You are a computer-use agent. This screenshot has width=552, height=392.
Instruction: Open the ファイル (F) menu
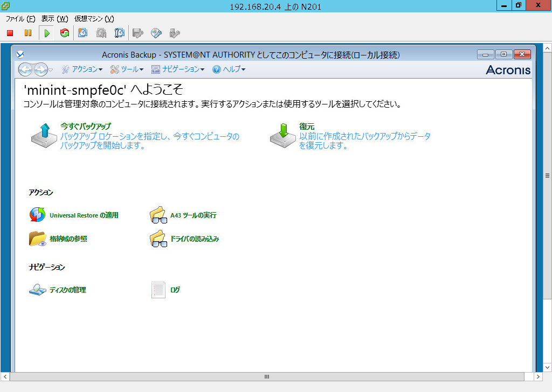coord(20,19)
